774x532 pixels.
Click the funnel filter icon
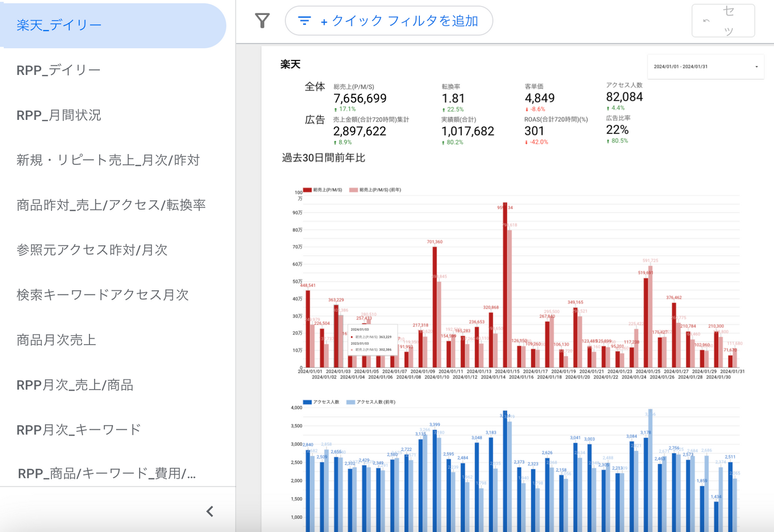click(262, 21)
